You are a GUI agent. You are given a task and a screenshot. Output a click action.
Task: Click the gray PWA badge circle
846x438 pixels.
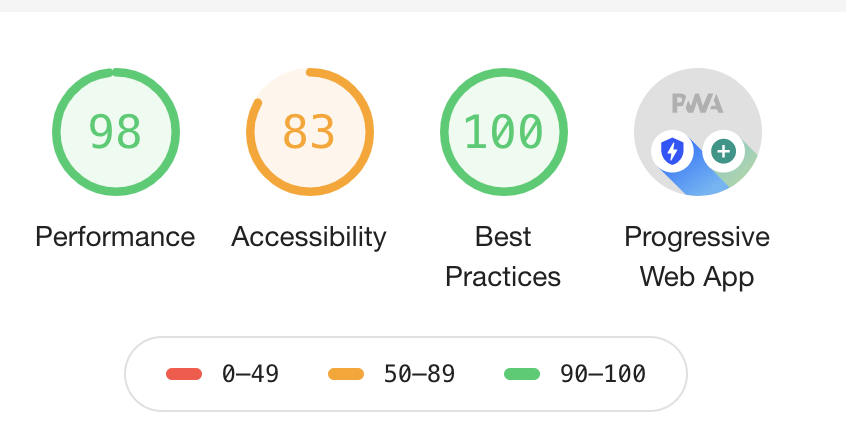point(698,132)
